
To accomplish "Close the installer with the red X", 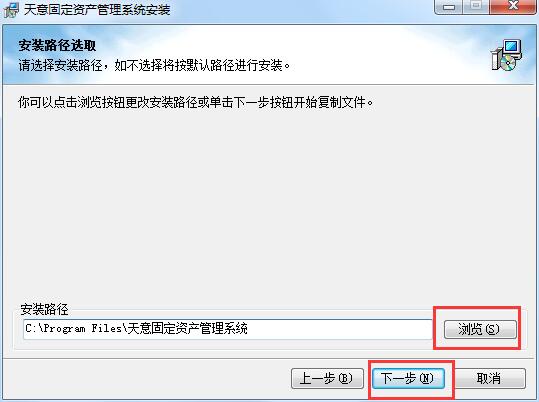I will 513,6.
